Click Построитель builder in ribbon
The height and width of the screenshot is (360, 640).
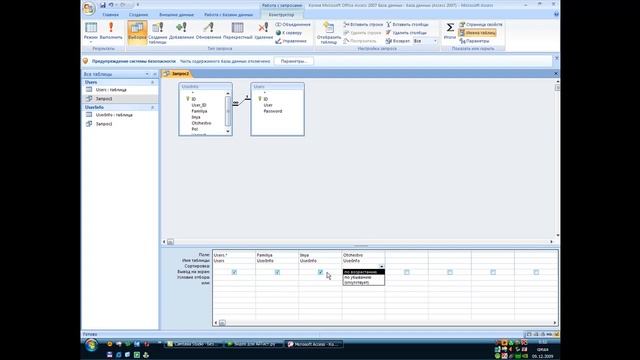360,41
